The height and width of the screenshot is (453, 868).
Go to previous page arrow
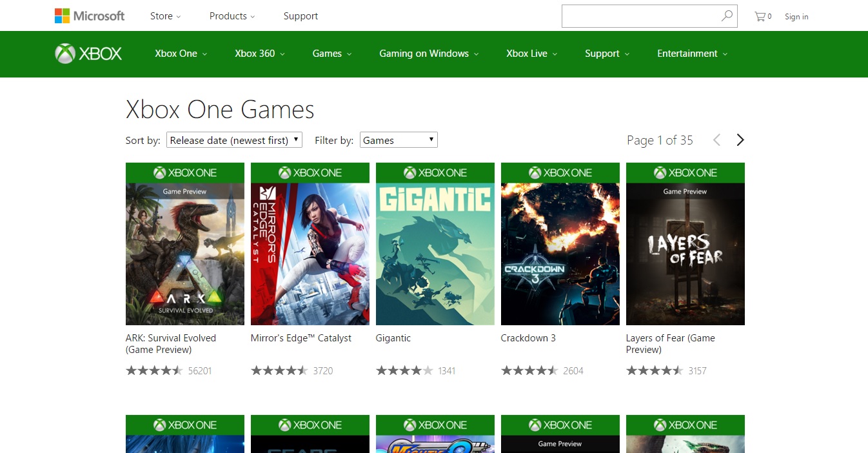click(716, 140)
